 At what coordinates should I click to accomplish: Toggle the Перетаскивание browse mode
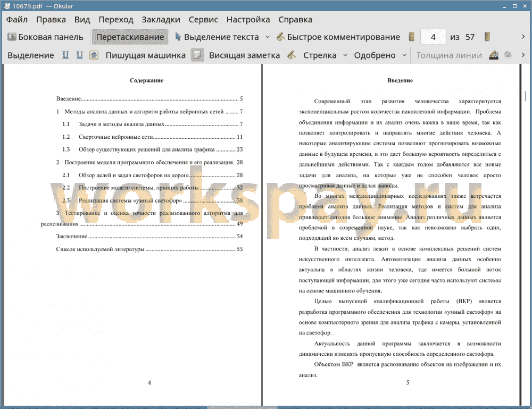(x=130, y=37)
